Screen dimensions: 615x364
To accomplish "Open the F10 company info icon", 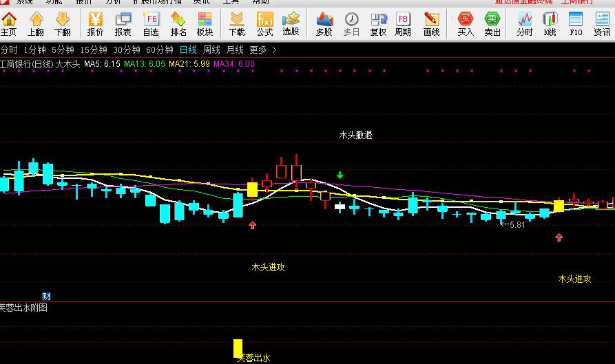I will pyautogui.click(x=576, y=24).
